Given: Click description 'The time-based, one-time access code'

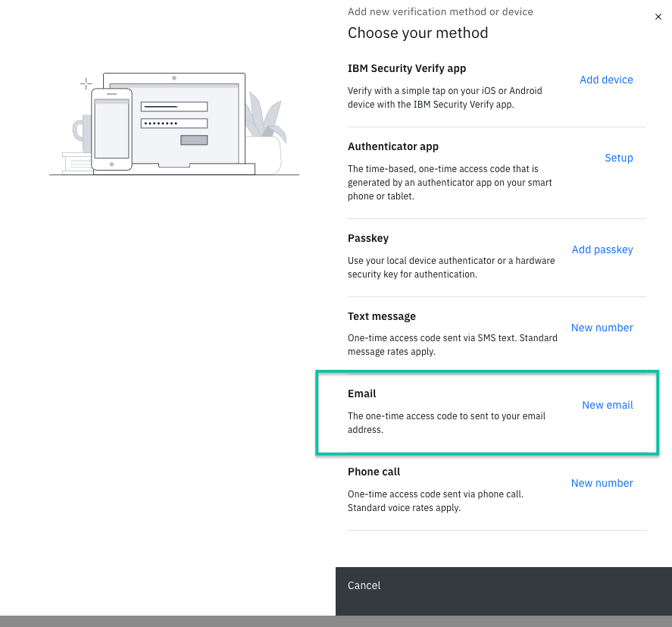Looking at the screenshot, I should pos(449,183).
